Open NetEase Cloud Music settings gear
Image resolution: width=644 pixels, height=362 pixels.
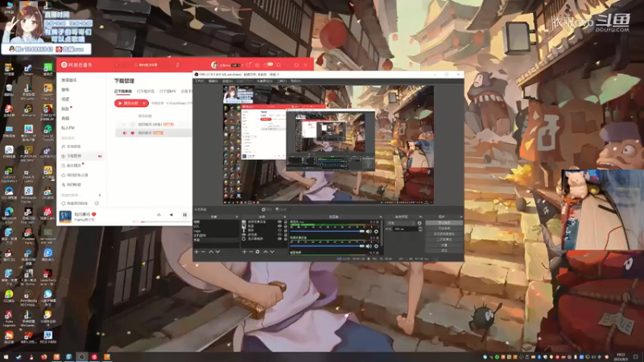coord(257,65)
